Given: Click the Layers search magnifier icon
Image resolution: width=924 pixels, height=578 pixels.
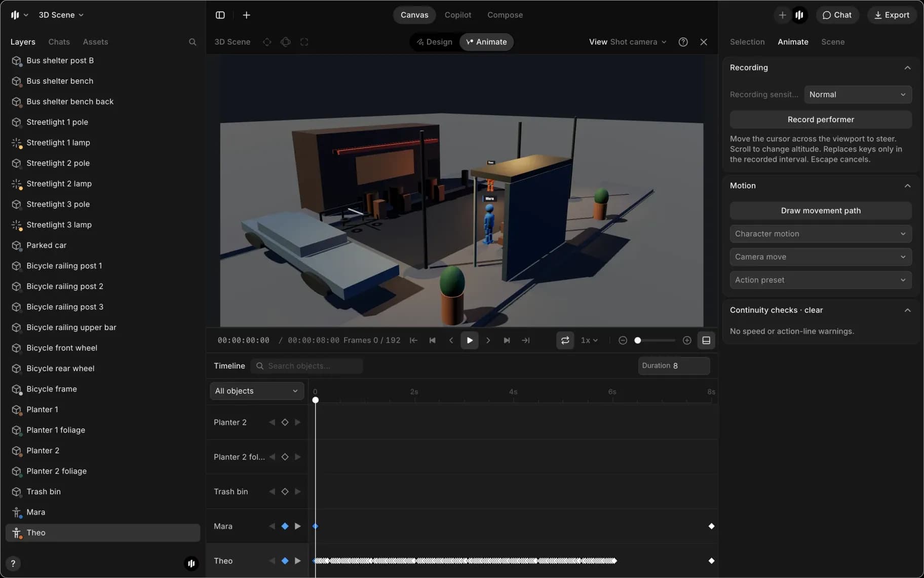Looking at the screenshot, I should 192,42.
